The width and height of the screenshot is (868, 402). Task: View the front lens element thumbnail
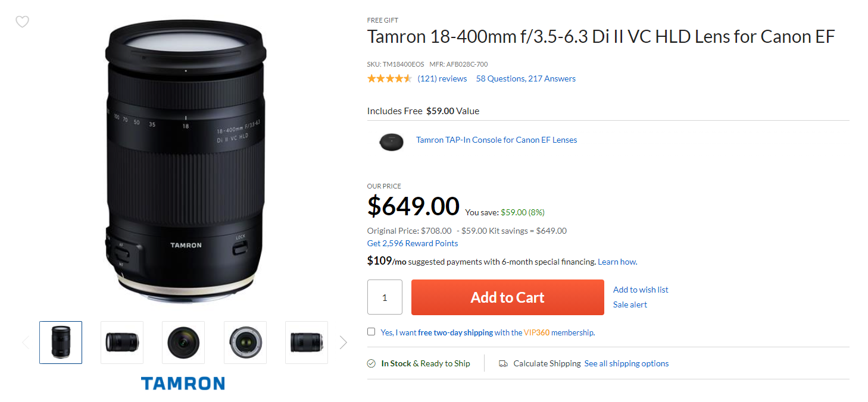click(x=183, y=342)
